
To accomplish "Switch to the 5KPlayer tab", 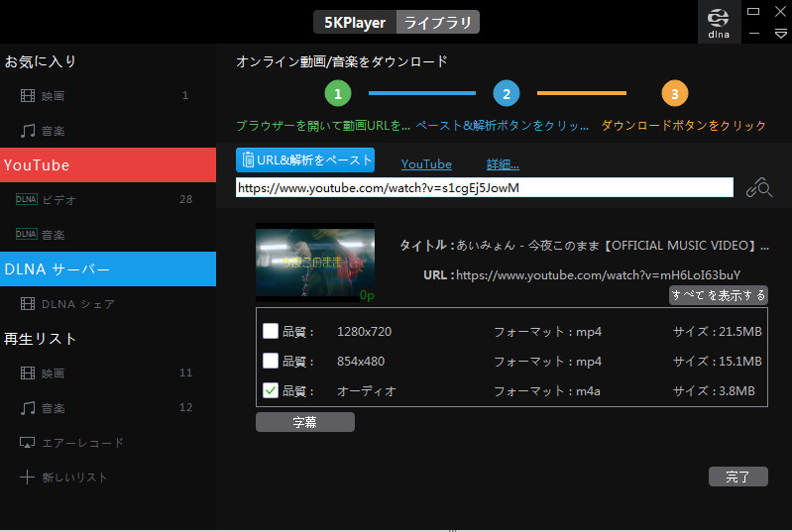I will pos(355,23).
